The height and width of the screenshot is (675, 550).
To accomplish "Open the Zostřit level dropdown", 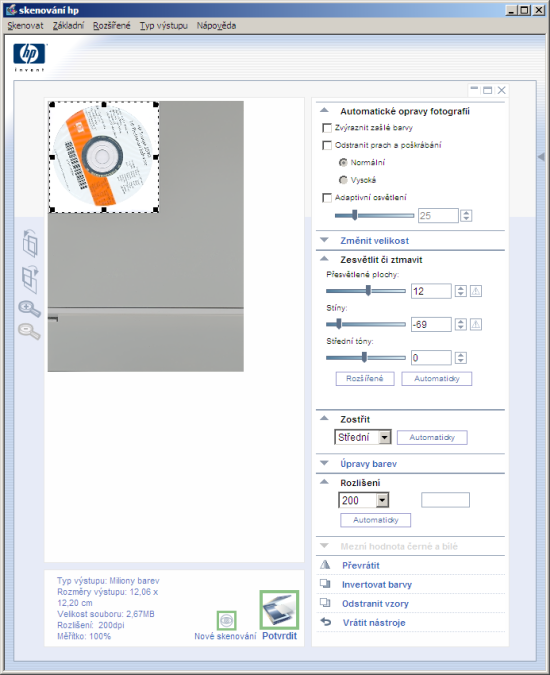I will [x=385, y=437].
